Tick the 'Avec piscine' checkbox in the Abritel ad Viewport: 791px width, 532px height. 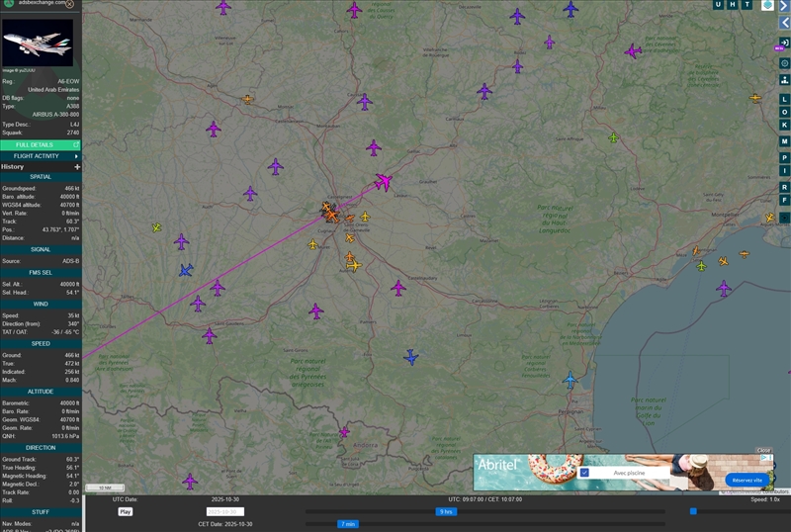584,473
